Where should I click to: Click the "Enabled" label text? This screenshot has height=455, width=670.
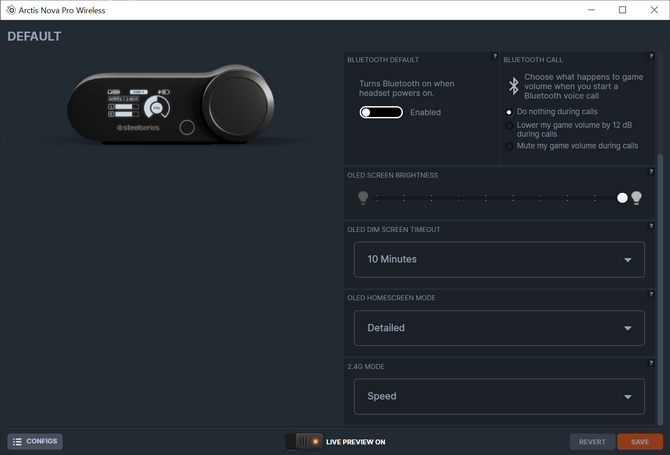click(x=425, y=112)
